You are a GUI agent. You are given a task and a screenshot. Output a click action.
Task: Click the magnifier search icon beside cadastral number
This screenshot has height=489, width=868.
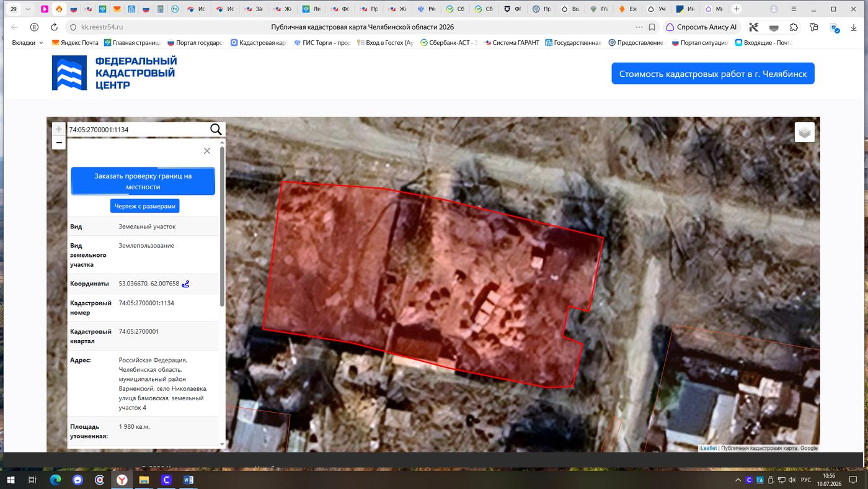click(x=216, y=129)
